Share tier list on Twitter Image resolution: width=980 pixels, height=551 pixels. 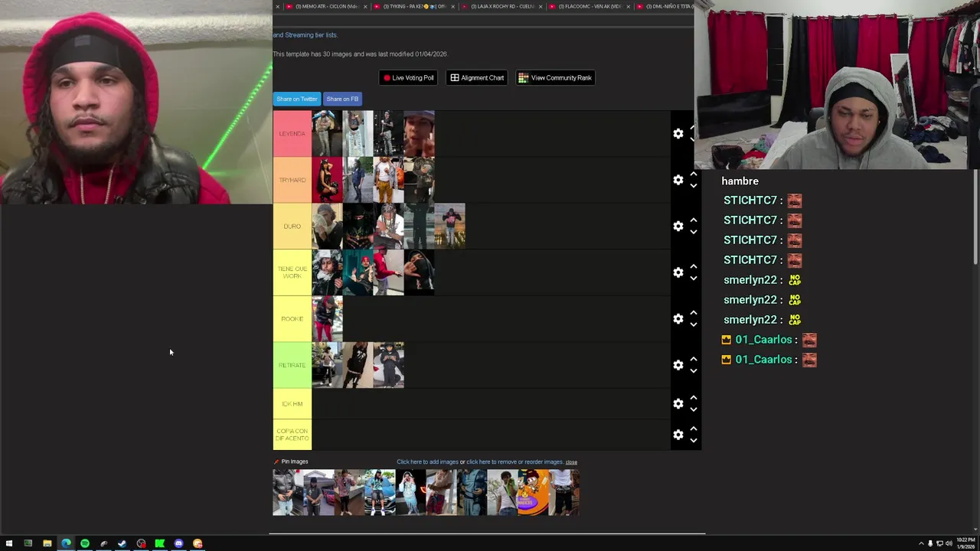click(x=297, y=99)
